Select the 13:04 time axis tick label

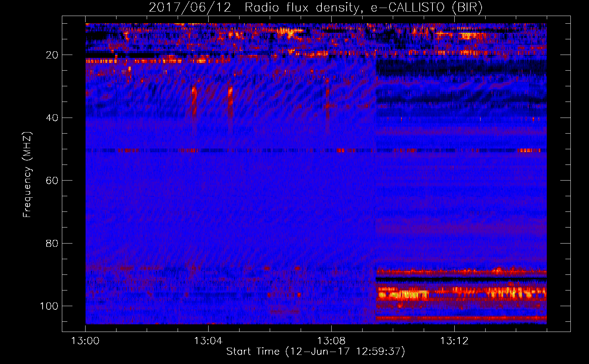point(208,341)
